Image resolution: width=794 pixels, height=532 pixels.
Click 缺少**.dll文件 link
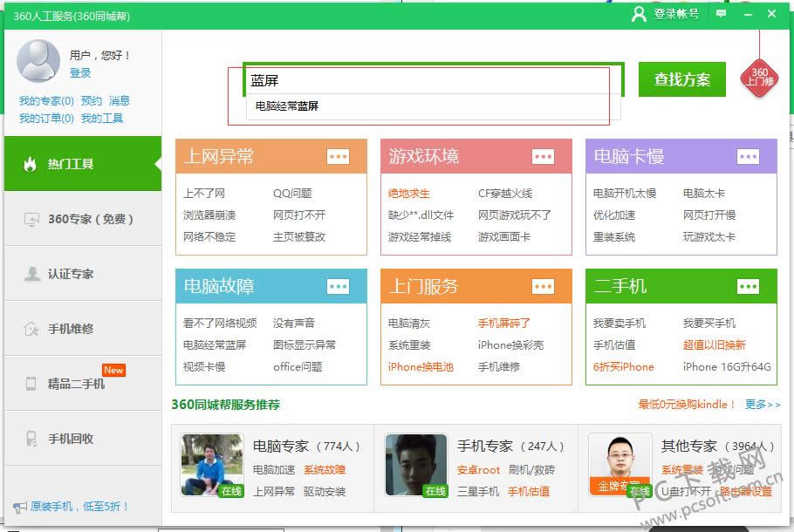click(x=421, y=215)
